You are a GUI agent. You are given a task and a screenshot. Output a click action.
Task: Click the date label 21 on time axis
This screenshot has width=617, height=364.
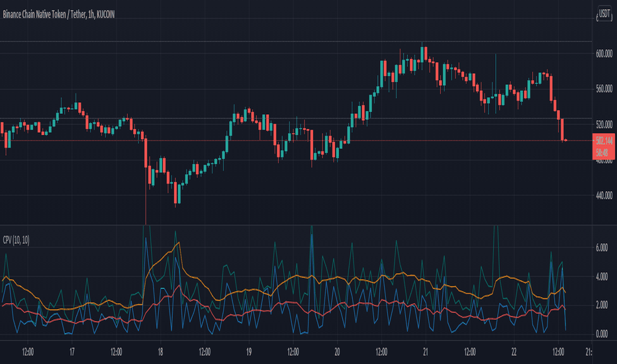426,352
